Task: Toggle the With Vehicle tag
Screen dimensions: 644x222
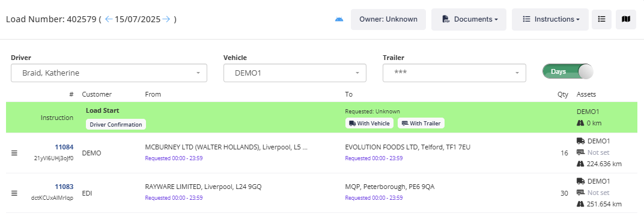Action: click(x=369, y=123)
